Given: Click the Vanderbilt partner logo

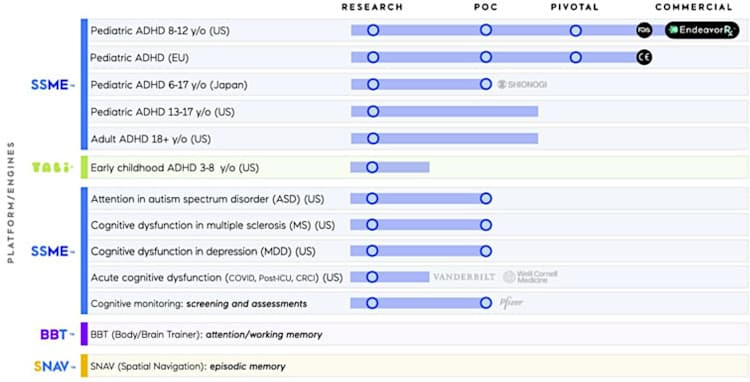Looking at the screenshot, I should [x=464, y=277].
